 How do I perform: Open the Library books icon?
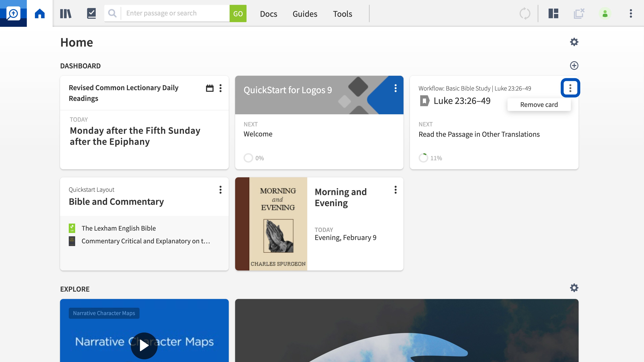[x=66, y=13]
